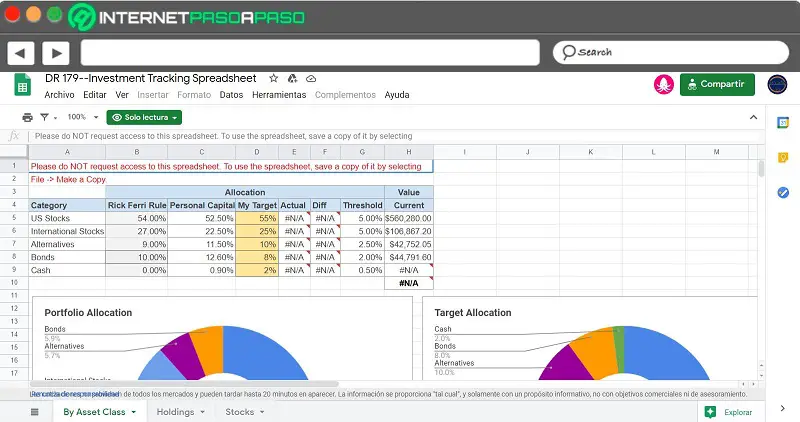Open the Formato menu
This screenshot has height=422, width=800.
(x=194, y=95)
